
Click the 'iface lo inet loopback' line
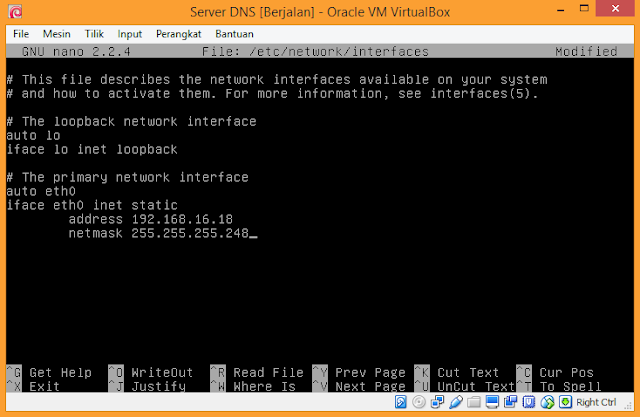(x=92, y=149)
